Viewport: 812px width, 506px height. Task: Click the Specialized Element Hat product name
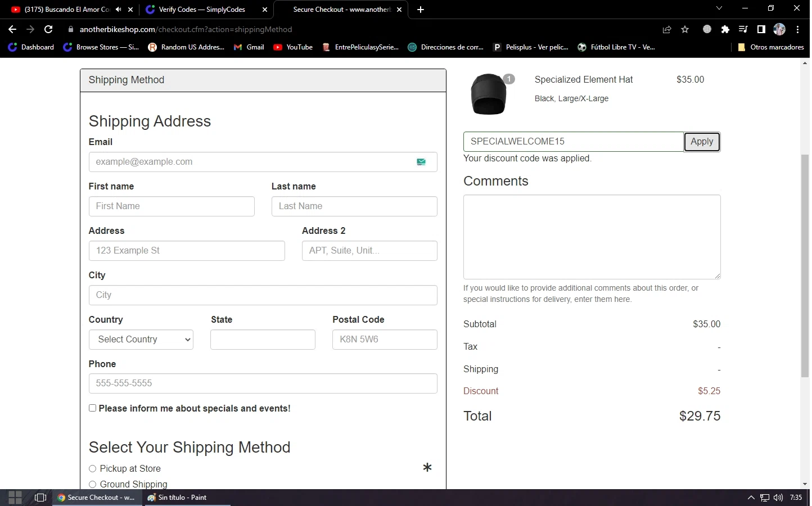[584, 80]
